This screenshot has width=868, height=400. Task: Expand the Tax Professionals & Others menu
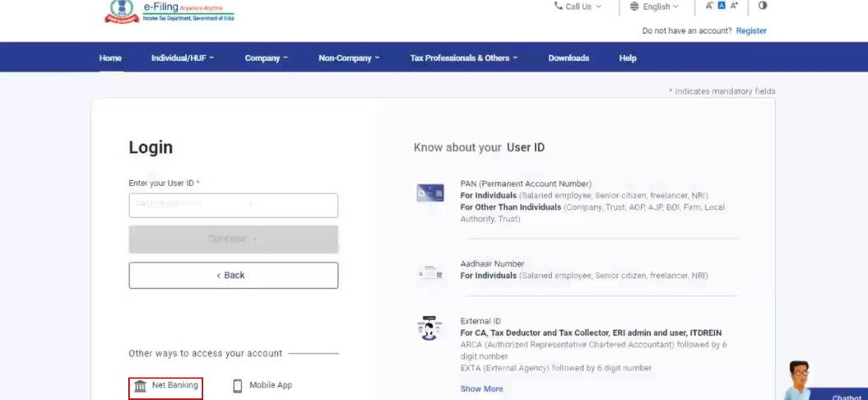(464, 58)
